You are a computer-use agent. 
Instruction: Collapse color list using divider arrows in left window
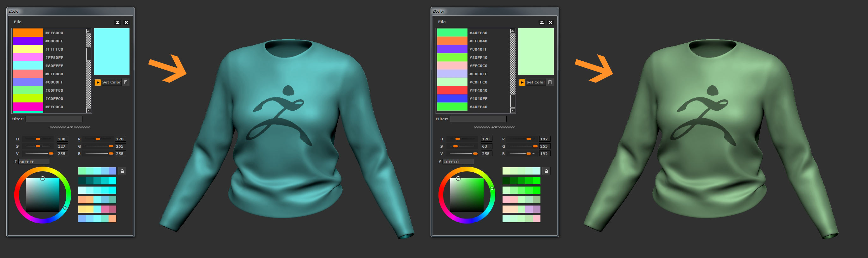[70, 127]
